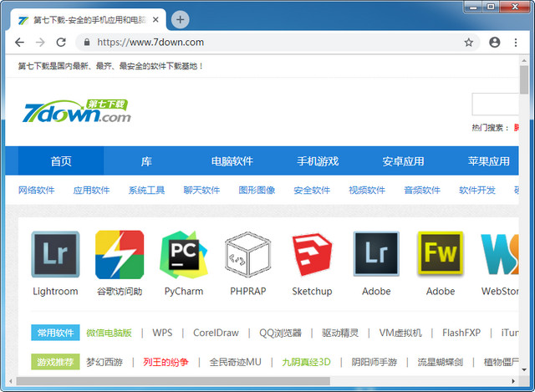Open the FlashFXP link
This screenshot has height=392, width=535.
tap(461, 333)
